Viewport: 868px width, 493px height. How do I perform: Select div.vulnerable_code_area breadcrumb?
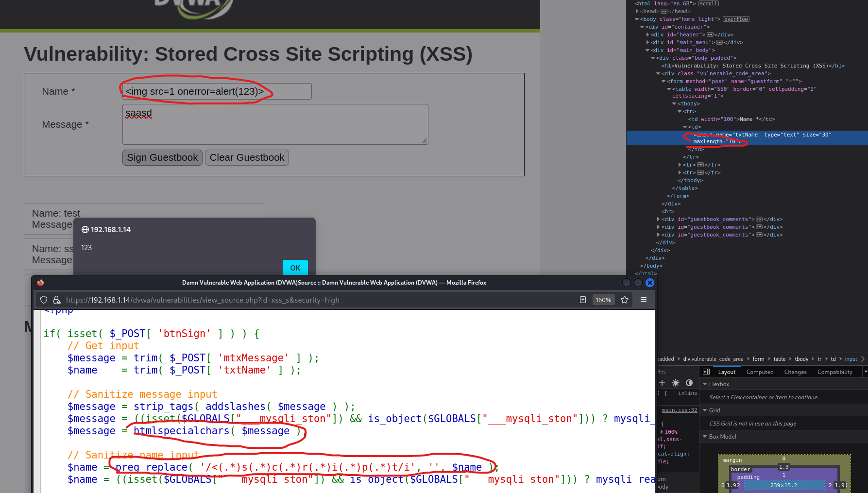point(713,359)
